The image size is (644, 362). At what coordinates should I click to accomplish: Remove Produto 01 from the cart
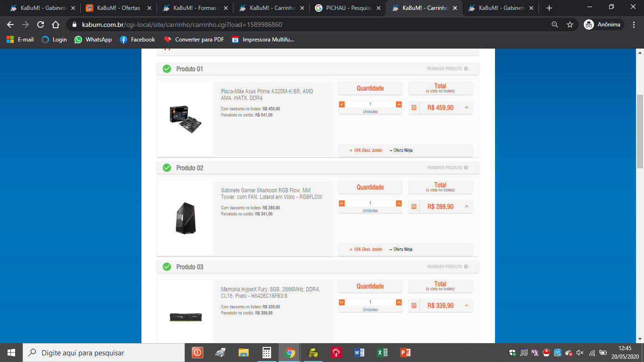tap(447, 69)
